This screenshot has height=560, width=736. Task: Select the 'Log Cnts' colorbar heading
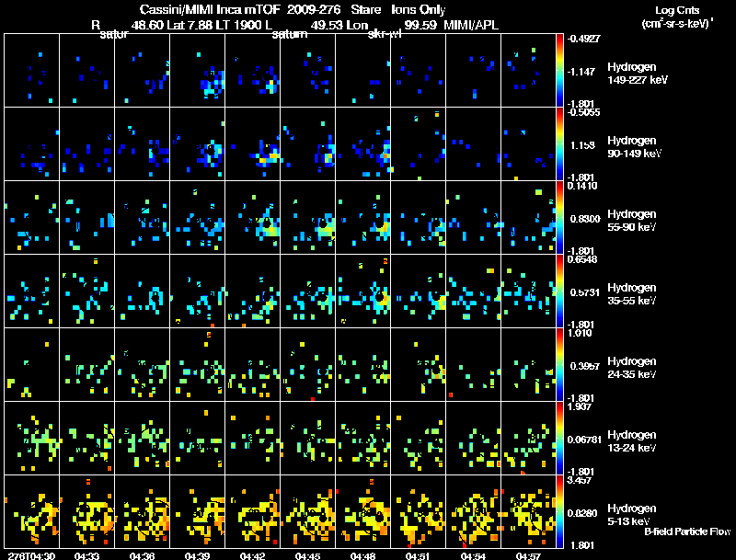click(x=677, y=10)
